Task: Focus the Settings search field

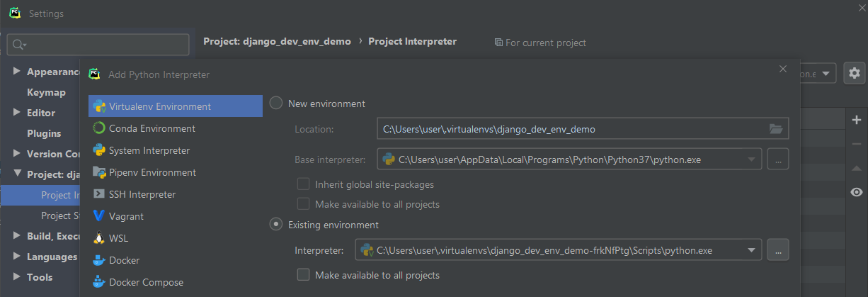Action: tap(98, 45)
